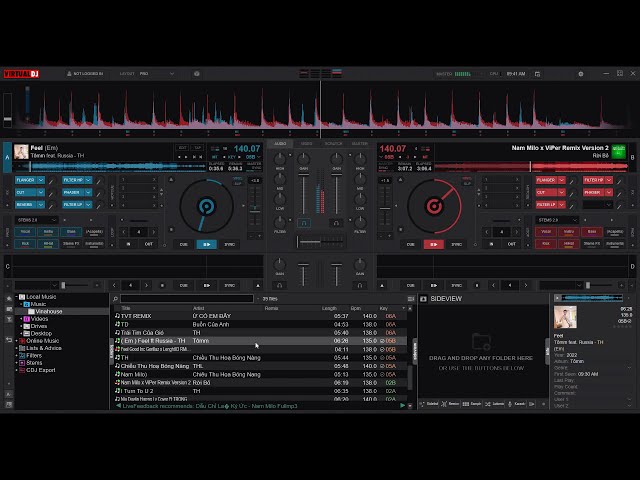Click the deck A jog wheel center
The height and width of the screenshot is (480, 640).
point(207,206)
